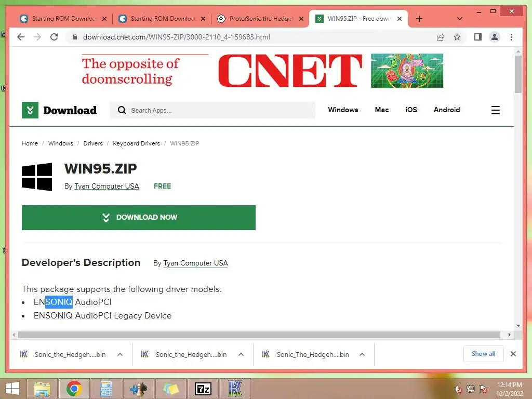Expand options for Sonic_The_Hedgeh download
The width and height of the screenshot is (532, 399).
click(x=362, y=354)
